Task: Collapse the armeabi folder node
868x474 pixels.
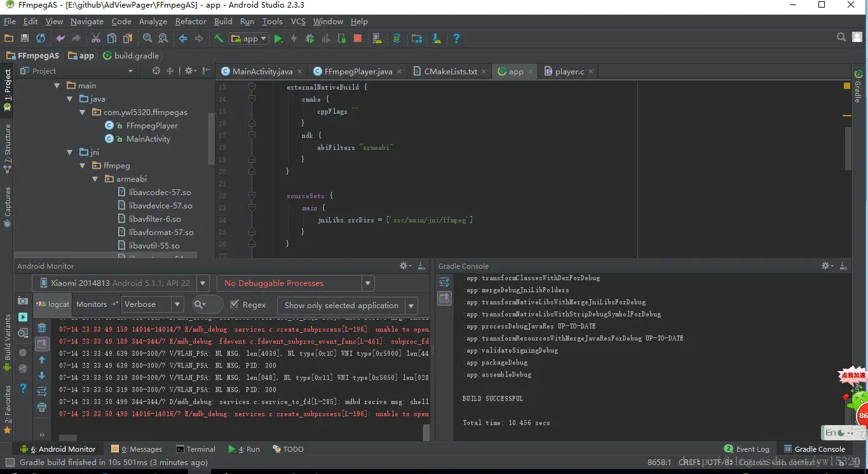Action: pos(95,179)
